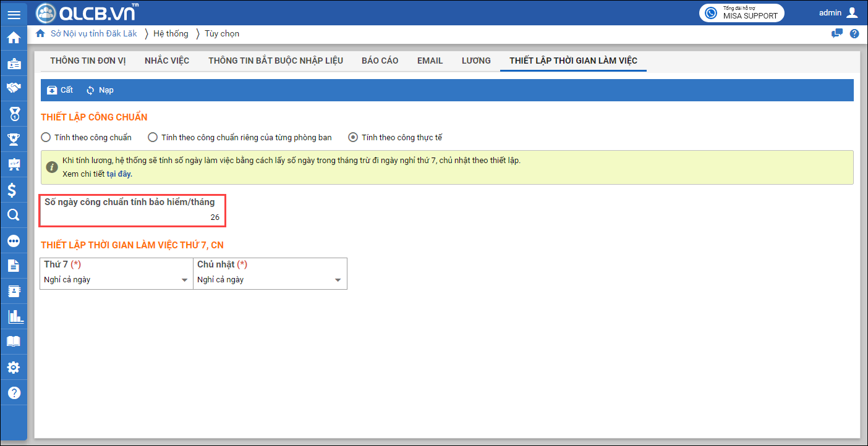This screenshot has width=868, height=446.
Task: Select 'Tính theo công thực tế' radio option
Action: pyautogui.click(x=353, y=137)
